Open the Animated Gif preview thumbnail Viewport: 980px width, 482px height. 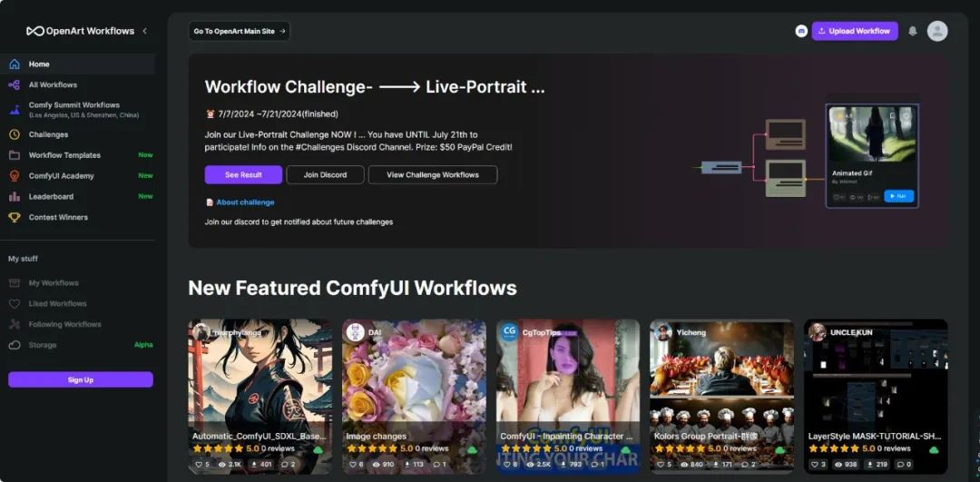click(872, 133)
